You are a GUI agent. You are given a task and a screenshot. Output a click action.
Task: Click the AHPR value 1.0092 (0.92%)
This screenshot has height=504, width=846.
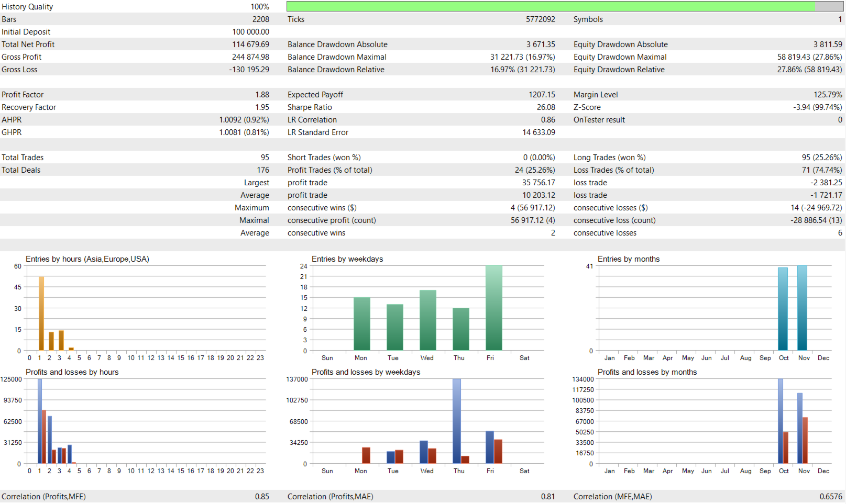(244, 120)
